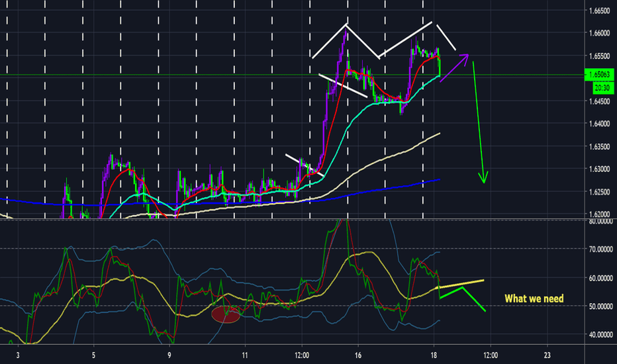
Task: Click the current price label 1.65063
Action: (599, 74)
